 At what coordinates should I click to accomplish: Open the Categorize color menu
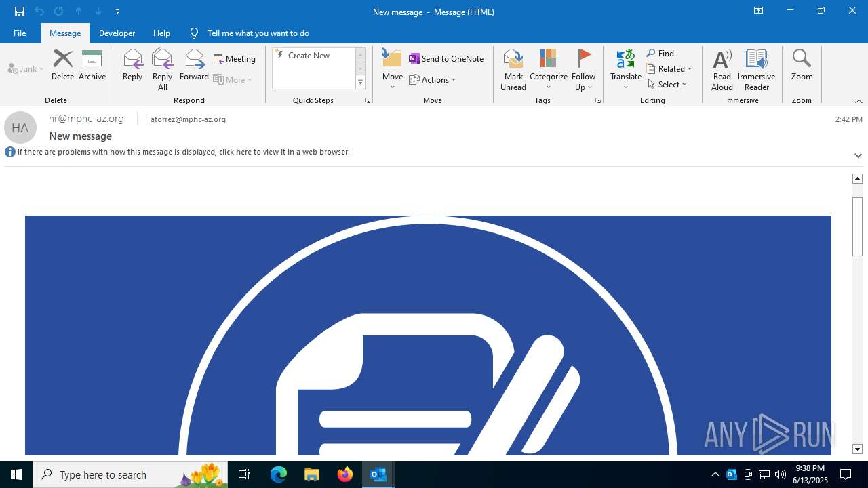[x=548, y=69]
